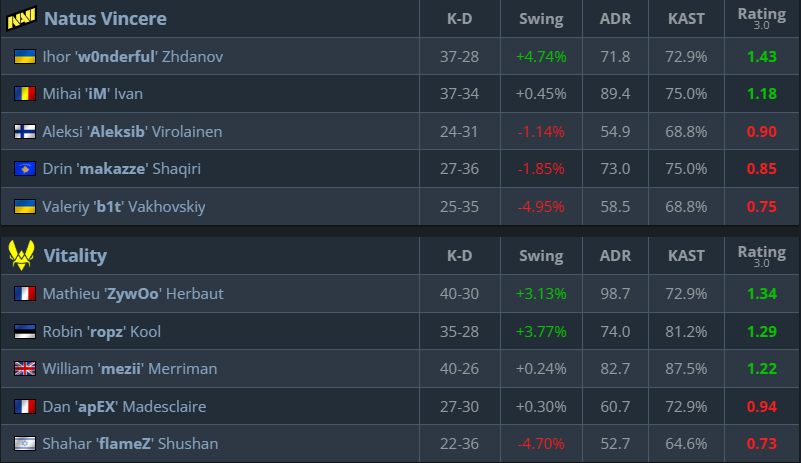Open Natus Vincere team page link

pos(105,18)
